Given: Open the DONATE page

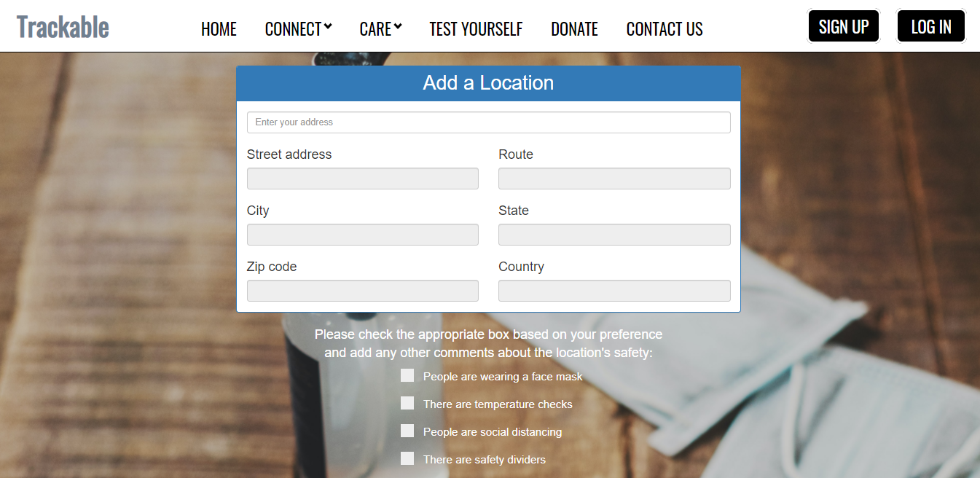Looking at the screenshot, I should point(574,29).
